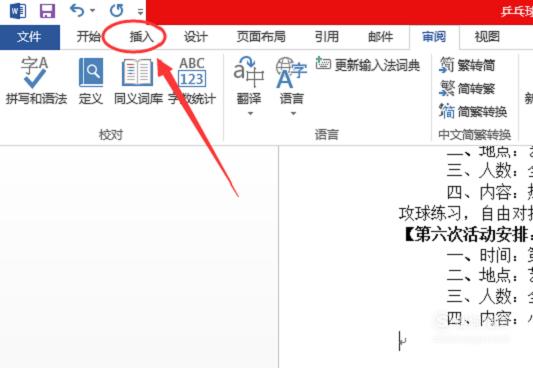Open the 文件 menu tab

[x=30, y=37]
